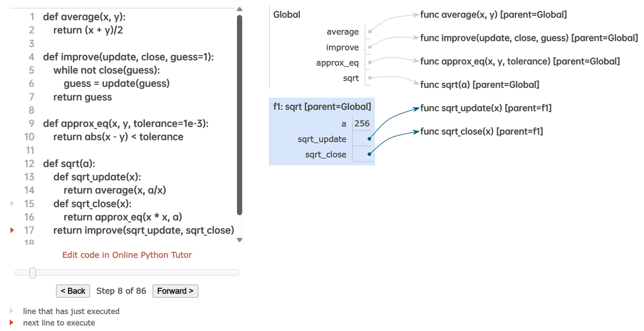
Task: Click the sqrt_close pointer dot in f1 frame
Action: 369,154
